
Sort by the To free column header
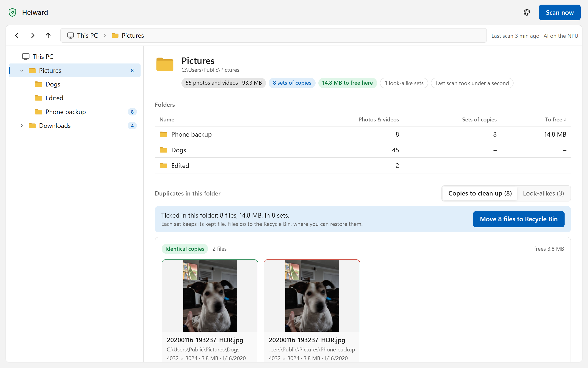coord(555,120)
